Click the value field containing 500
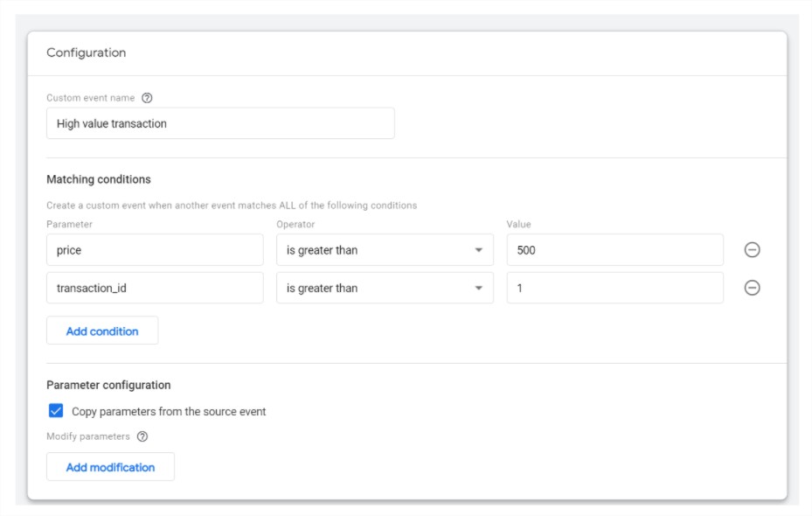 pyautogui.click(x=615, y=250)
